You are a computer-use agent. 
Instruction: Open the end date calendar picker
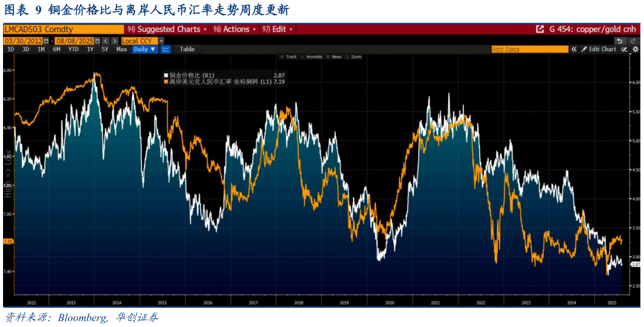[x=97, y=41]
